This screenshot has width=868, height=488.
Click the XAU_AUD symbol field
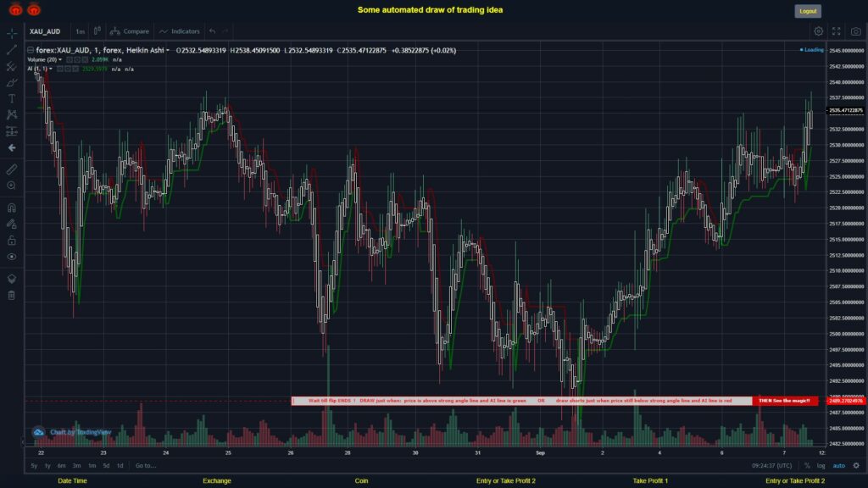(45, 31)
